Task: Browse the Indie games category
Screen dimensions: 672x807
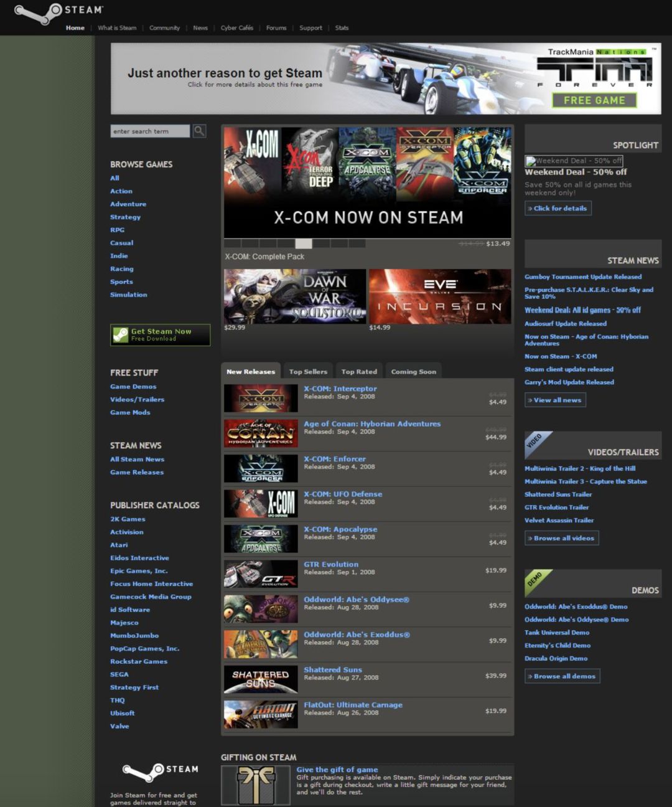Action: [119, 256]
